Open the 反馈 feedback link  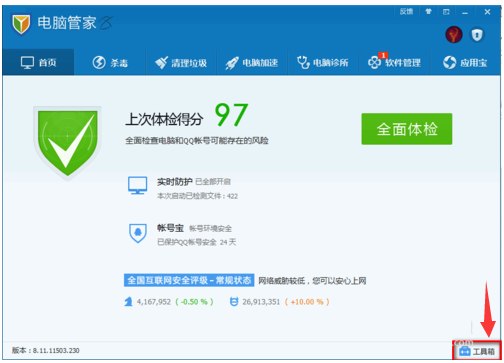coord(406,12)
